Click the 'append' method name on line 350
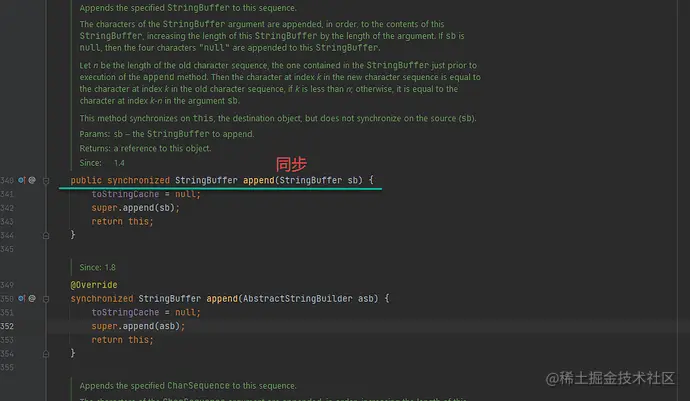Image resolution: width=690 pixels, height=401 pixels. (x=222, y=298)
